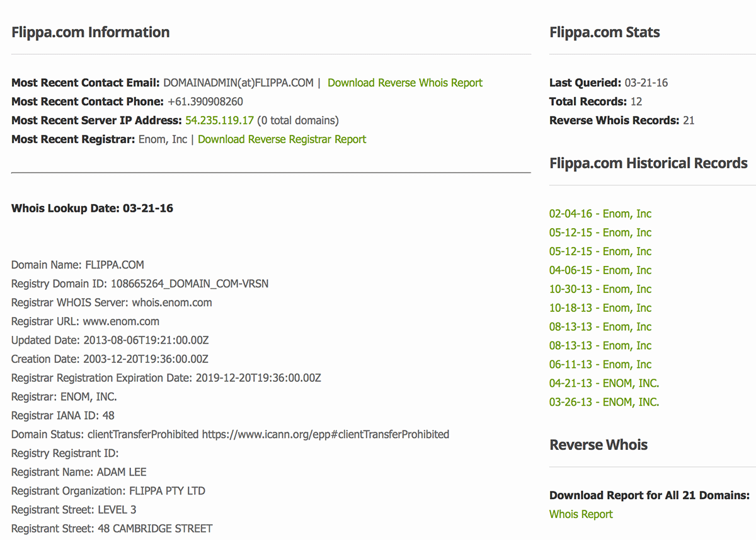Select 'Registrar: ENOM, INC.' line

coord(64,397)
